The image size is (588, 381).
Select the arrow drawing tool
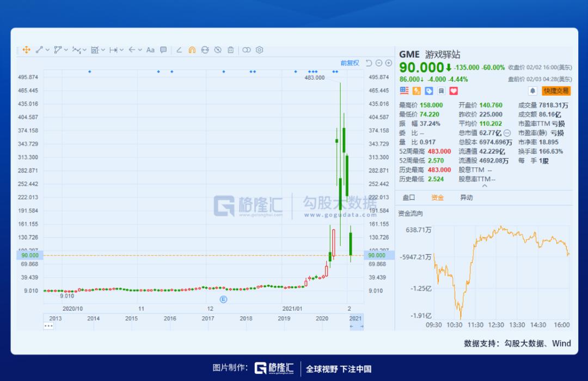coord(132,50)
